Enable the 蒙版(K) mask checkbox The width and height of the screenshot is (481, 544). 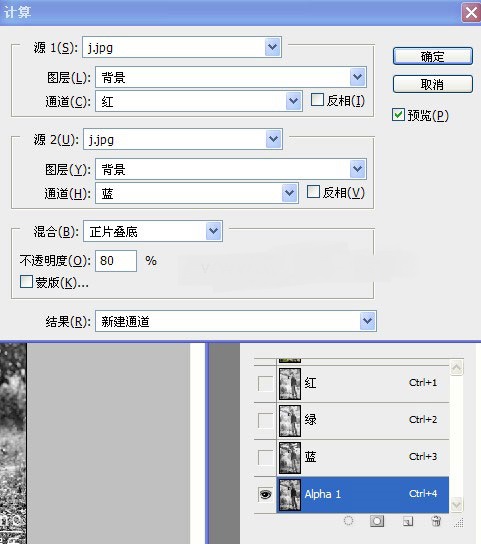[26, 282]
